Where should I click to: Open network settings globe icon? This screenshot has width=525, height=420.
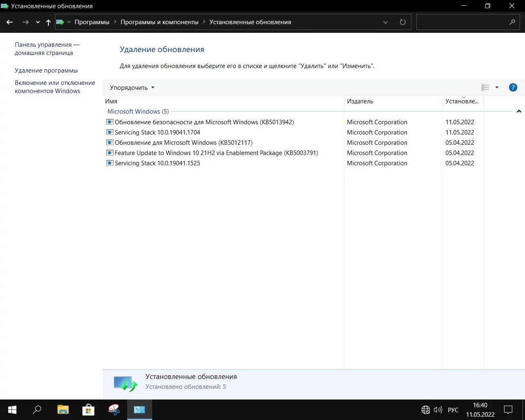pyautogui.click(x=426, y=410)
